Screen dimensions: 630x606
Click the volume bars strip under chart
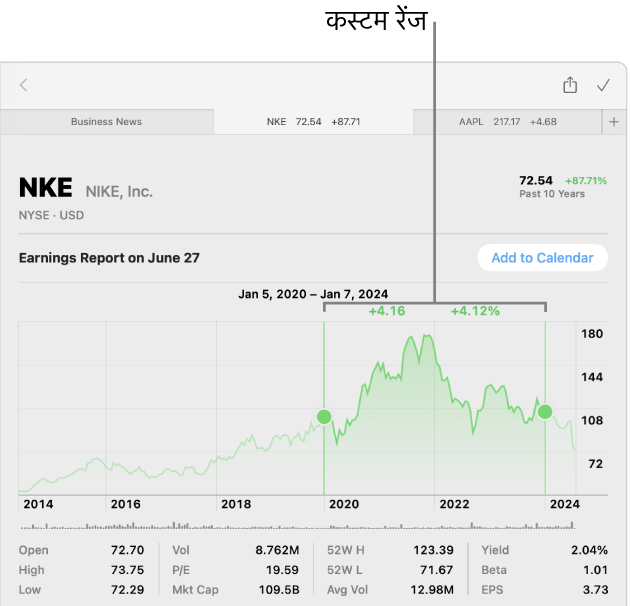(x=297, y=525)
